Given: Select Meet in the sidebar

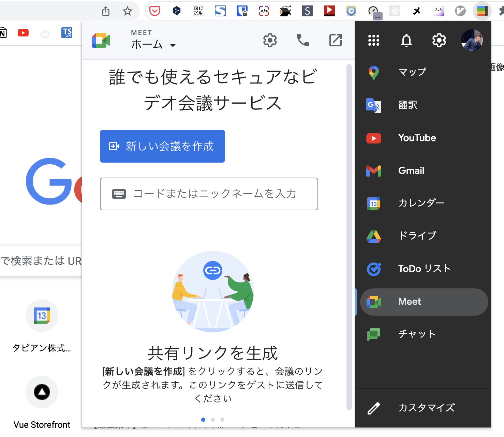Looking at the screenshot, I should 424,302.
